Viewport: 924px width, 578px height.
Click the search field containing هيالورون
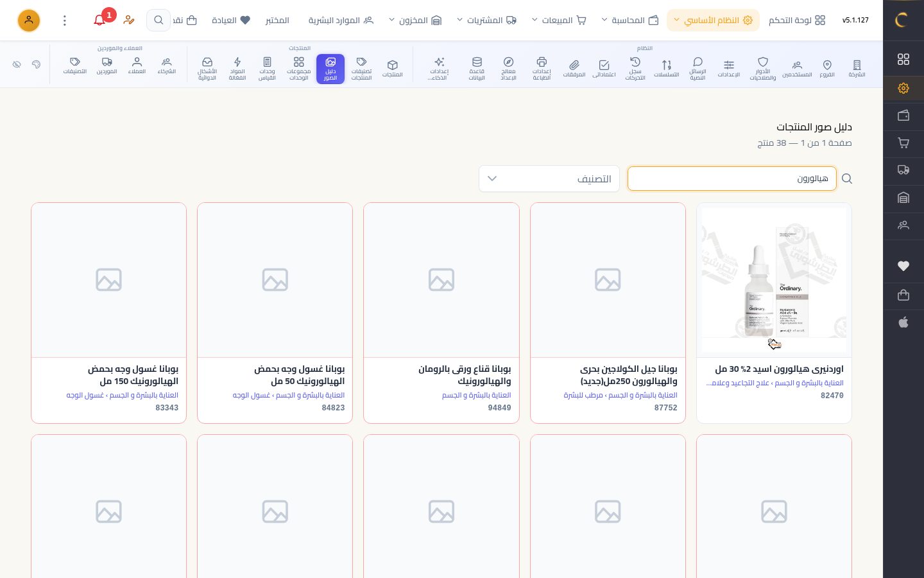click(x=732, y=179)
